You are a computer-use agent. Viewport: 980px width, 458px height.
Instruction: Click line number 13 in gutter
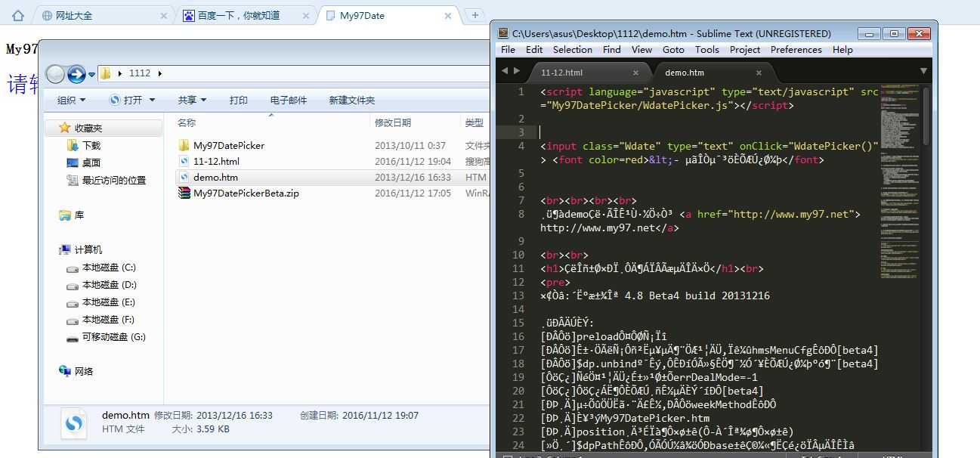click(518, 296)
